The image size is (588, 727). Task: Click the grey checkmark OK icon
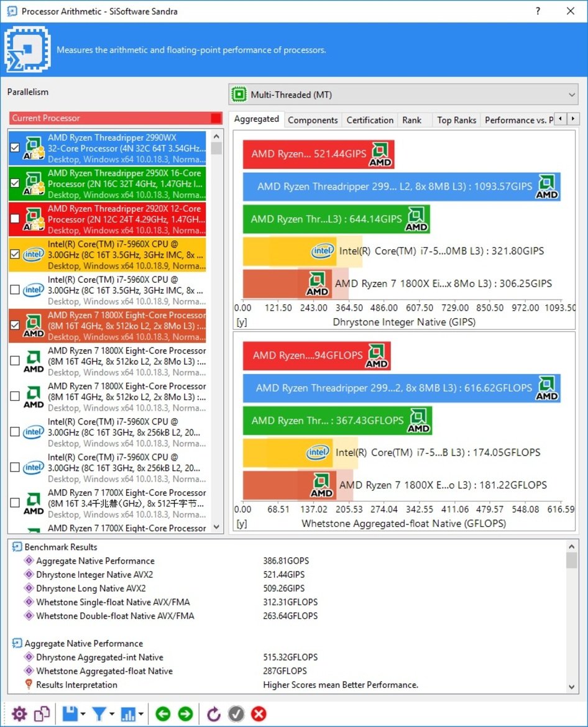point(236,713)
